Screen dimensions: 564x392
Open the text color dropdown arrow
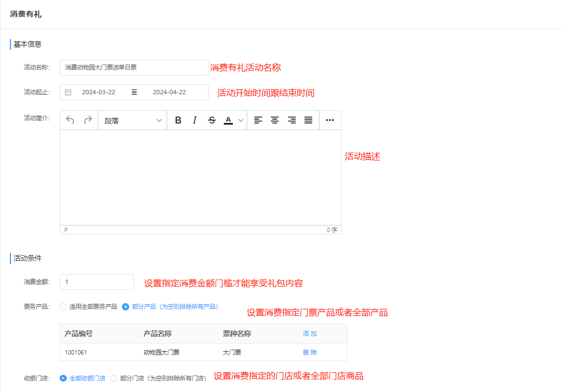(241, 120)
